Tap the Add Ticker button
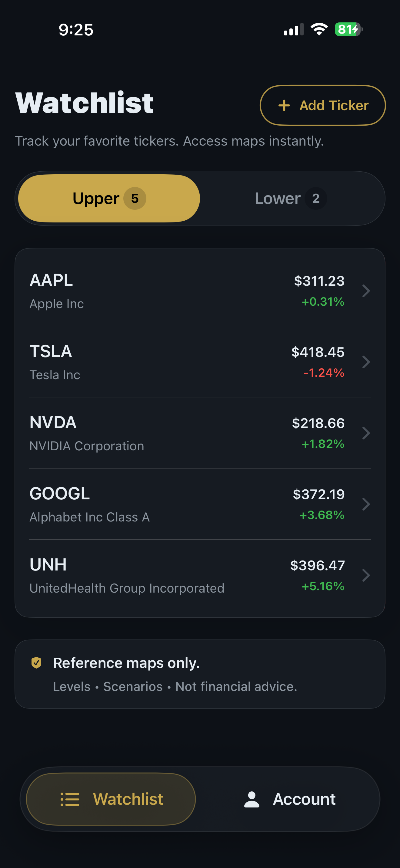The height and width of the screenshot is (868, 400). 323,105
